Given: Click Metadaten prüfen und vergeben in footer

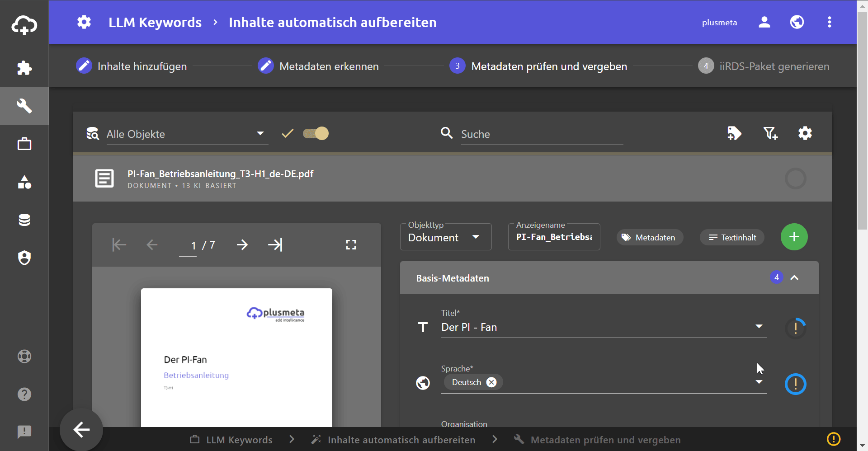Looking at the screenshot, I should tap(606, 440).
